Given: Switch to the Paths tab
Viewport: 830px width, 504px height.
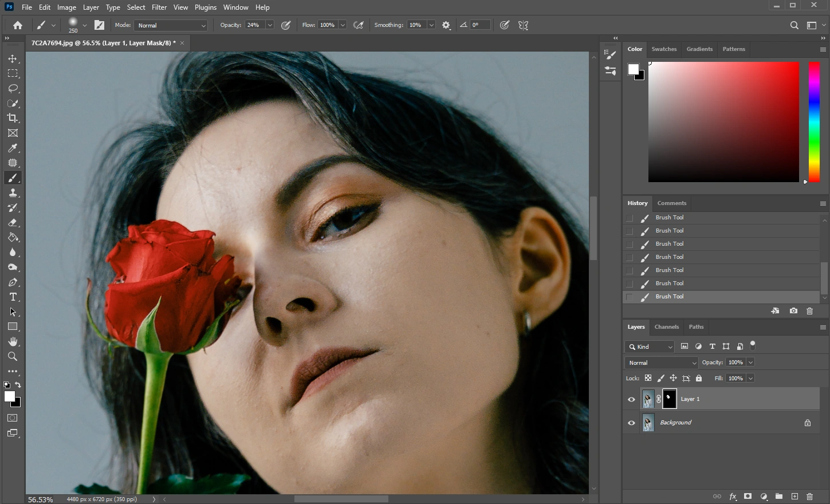Looking at the screenshot, I should pos(696,327).
